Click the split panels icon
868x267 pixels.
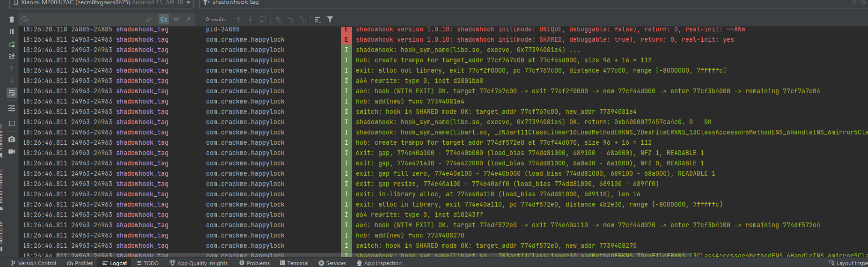click(12, 123)
